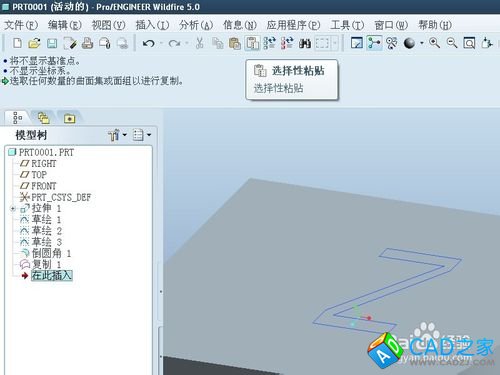Zoom out with the minus magnifier
500x375 pixels.
click(x=452, y=43)
